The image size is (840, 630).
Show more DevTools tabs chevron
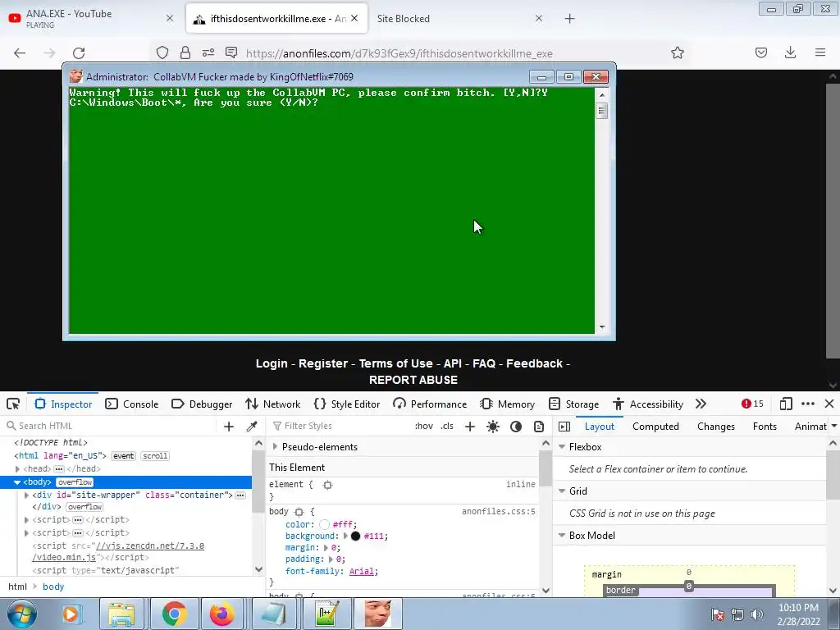(x=701, y=404)
